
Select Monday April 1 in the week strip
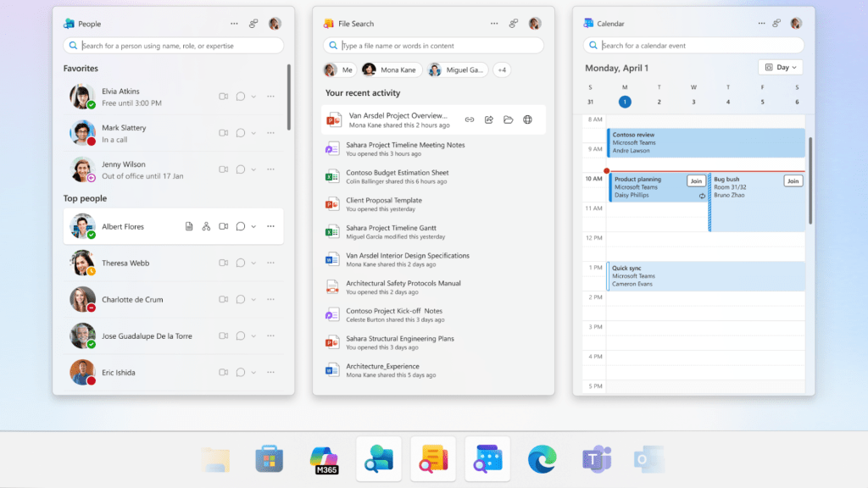[624, 101]
